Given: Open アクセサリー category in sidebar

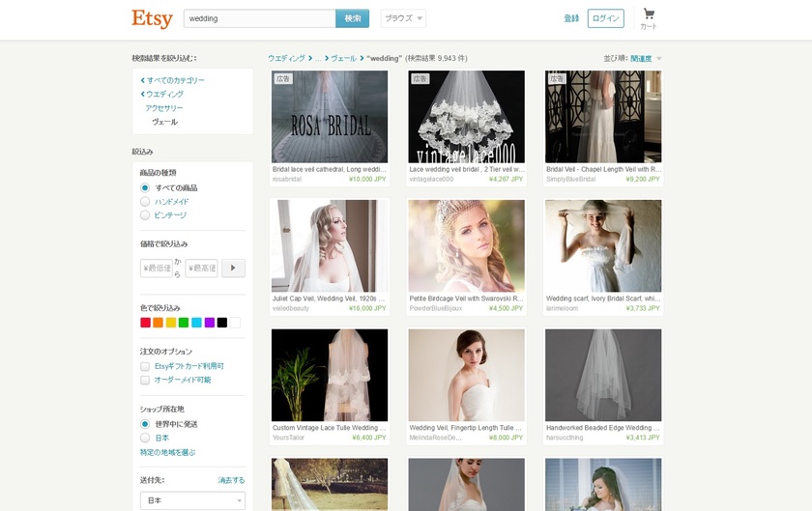Looking at the screenshot, I should (x=164, y=108).
